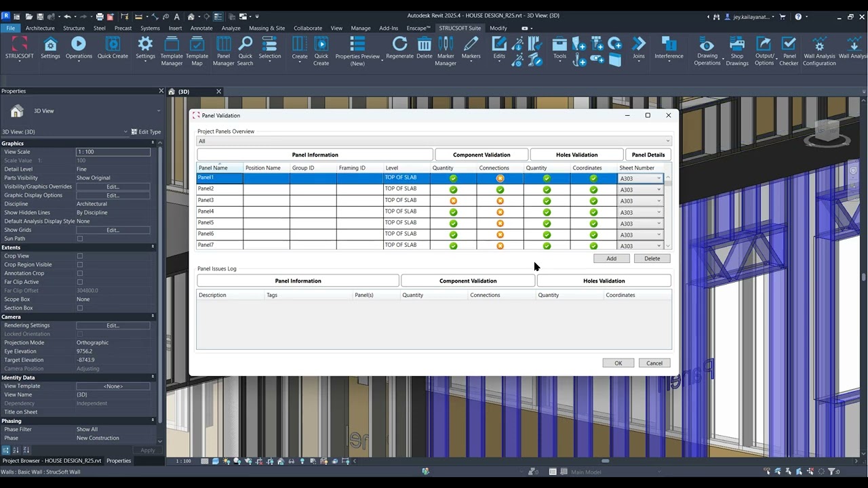Open Panel Manager

pyautogui.click(x=223, y=52)
